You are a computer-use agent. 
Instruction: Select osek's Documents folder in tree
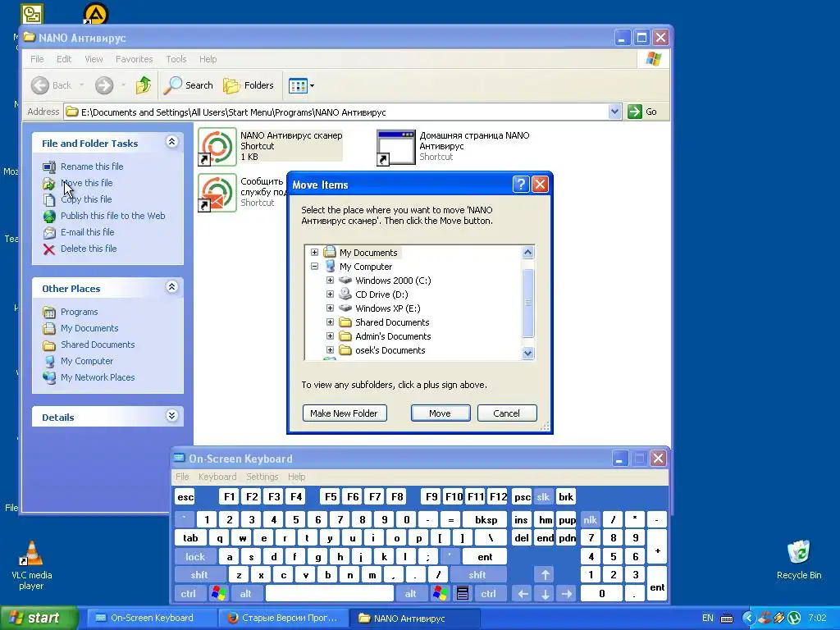click(390, 349)
